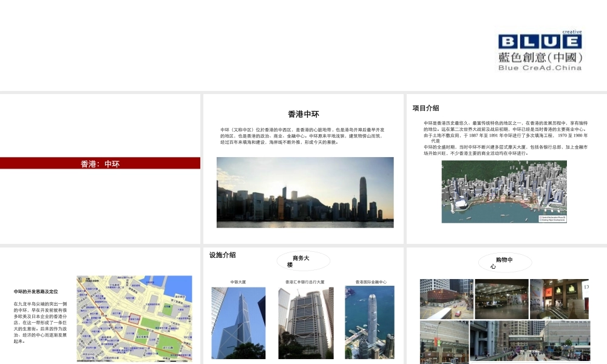Open the Hong Kong skyline photo
The image size is (607, 364).
[305, 192]
